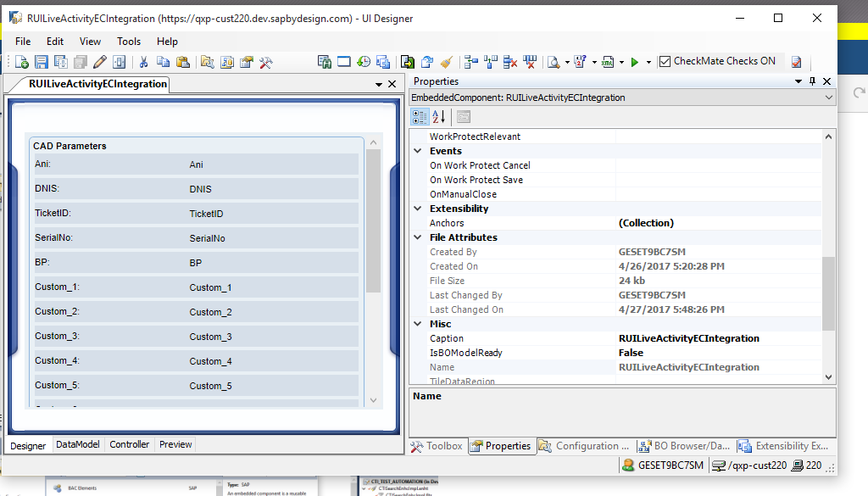Open the Tools menu
The width and height of the screenshot is (868, 496).
(129, 42)
